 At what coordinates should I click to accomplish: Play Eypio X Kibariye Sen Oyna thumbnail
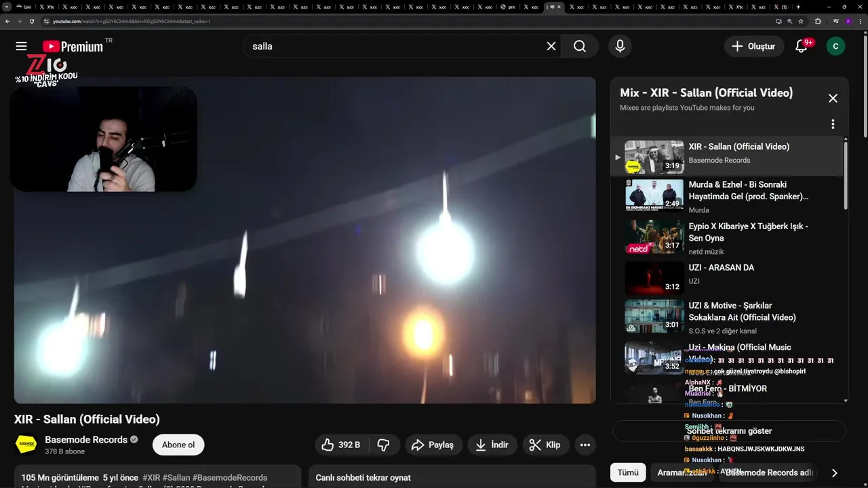point(654,237)
